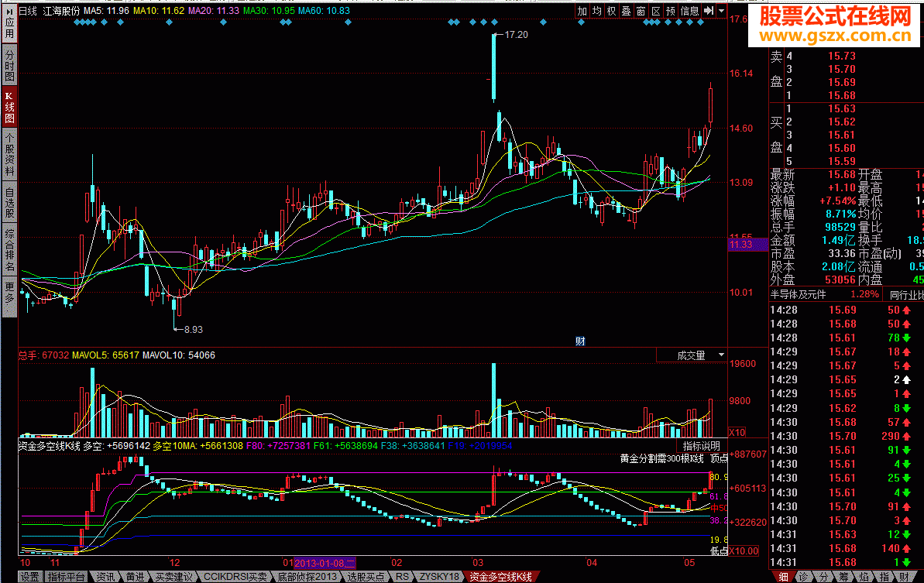Viewport: 924px width, 583px height.
Task: Click the 17.20 high price label
Action: click(x=516, y=35)
